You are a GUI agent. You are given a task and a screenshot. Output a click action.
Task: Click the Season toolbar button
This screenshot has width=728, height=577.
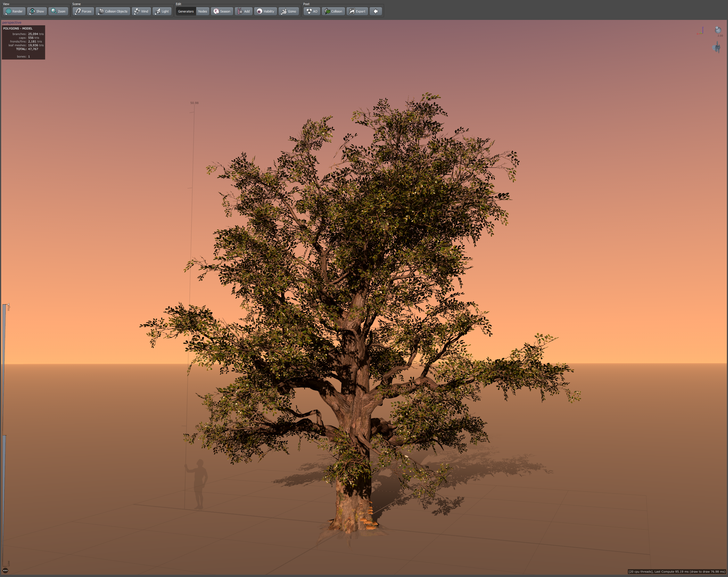coord(222,11)
